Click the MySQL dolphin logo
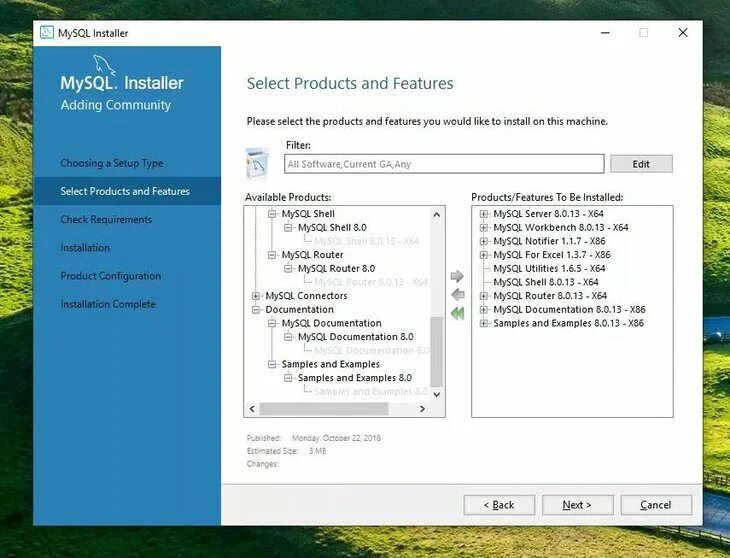 (x=104, y=65)
